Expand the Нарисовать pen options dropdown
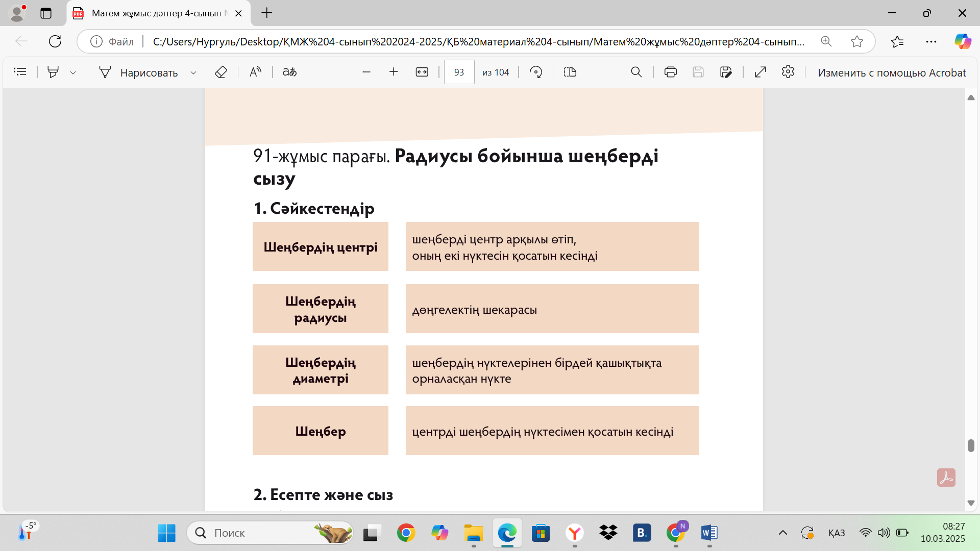Screen dimensions: 980x551 (x=193, y=72)
